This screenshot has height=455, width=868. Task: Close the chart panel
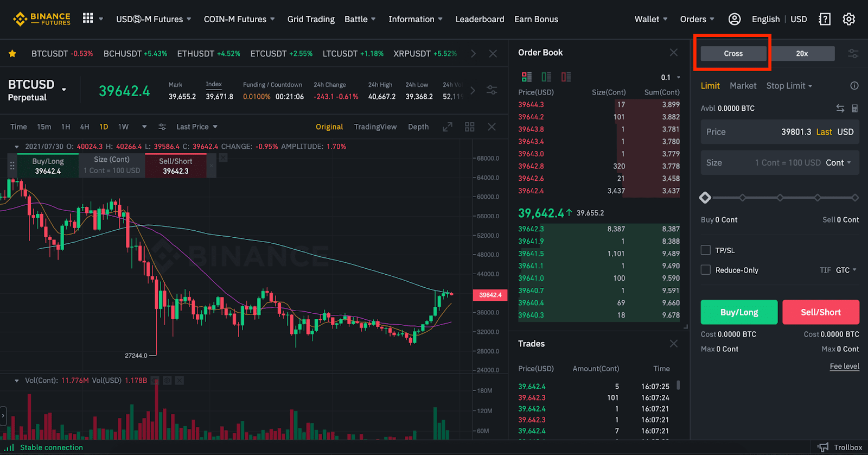click(492, 127)
